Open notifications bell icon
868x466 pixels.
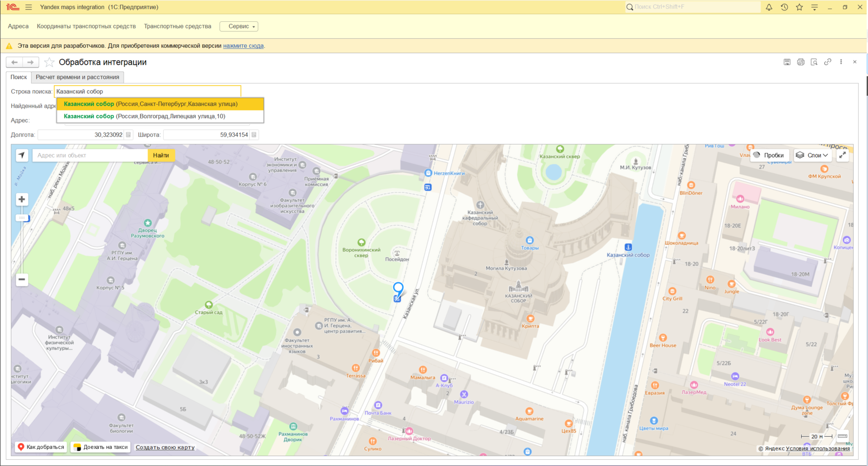769,7
